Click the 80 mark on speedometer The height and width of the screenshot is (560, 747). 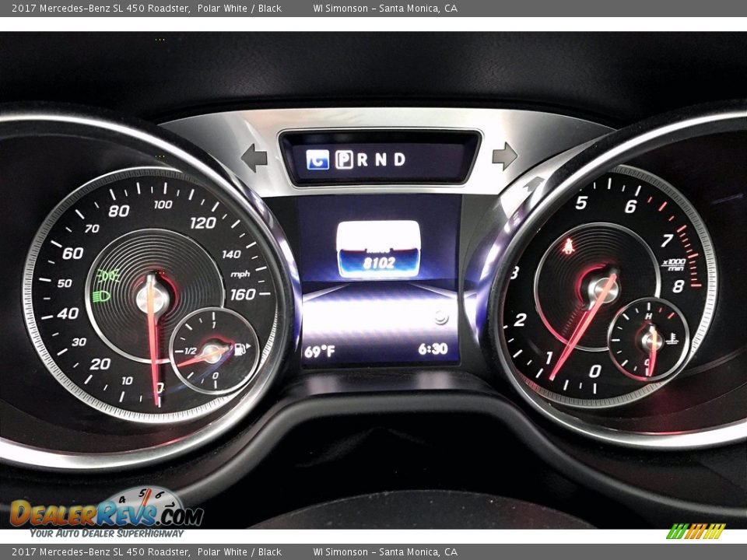(118, 211)
